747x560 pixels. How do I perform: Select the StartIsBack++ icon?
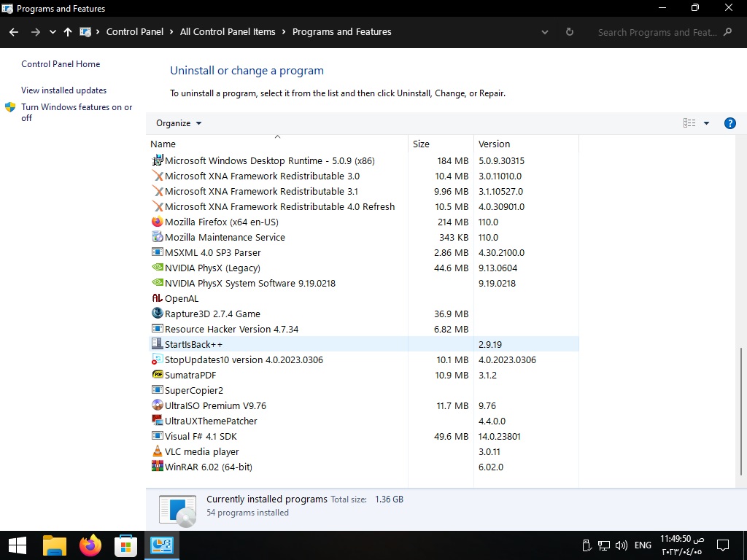click(x=158, y=344)
